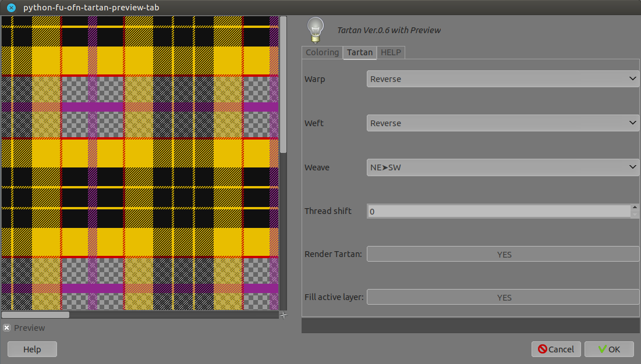Click the 'Render Tartan:' label

click(333, 254)
